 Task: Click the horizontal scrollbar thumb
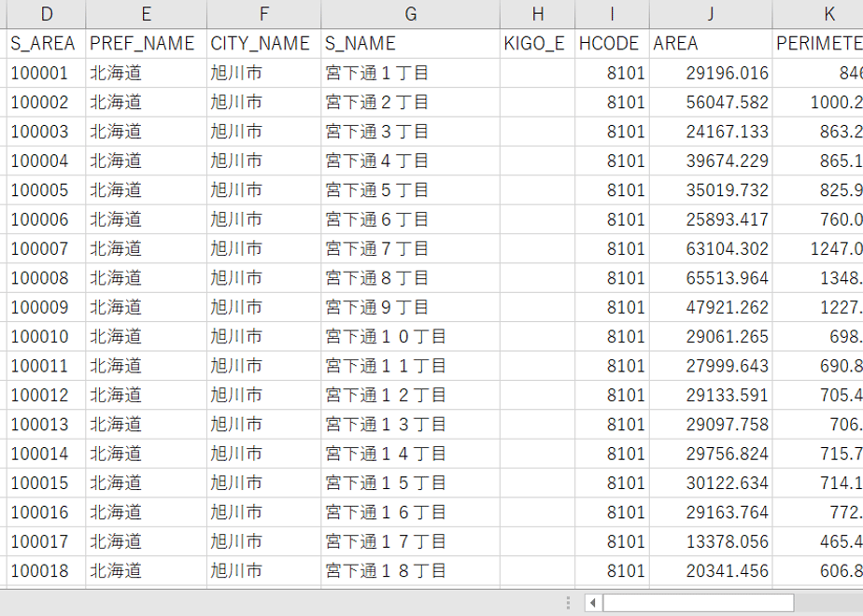click(x=698, y=603)
